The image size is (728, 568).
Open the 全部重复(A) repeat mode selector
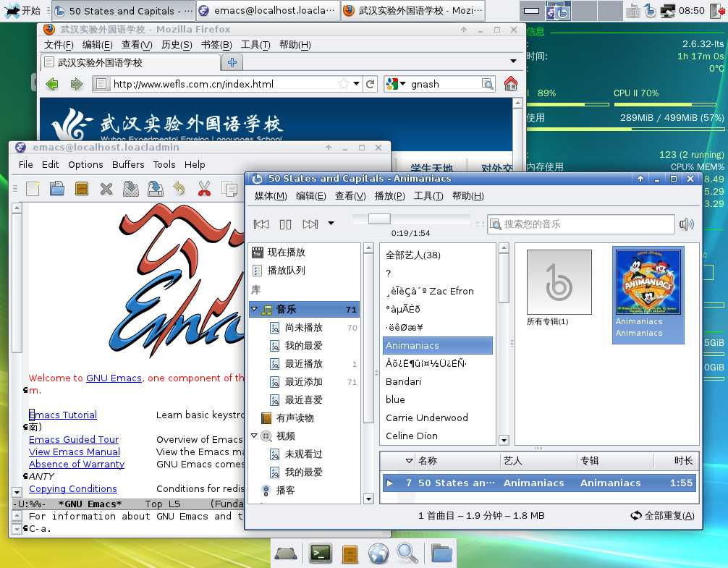pyautogui.click(x=663, y=516)
